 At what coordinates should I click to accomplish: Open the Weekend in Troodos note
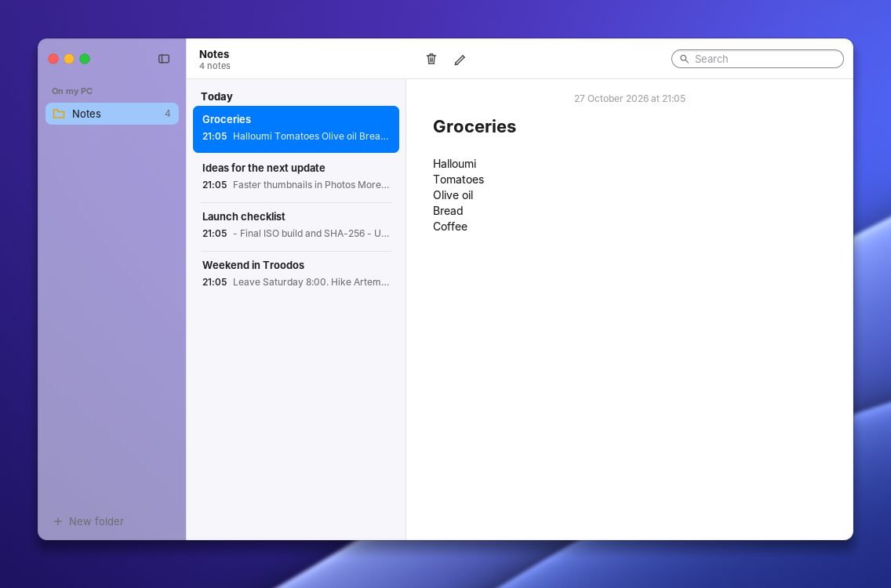pos(296,274)
